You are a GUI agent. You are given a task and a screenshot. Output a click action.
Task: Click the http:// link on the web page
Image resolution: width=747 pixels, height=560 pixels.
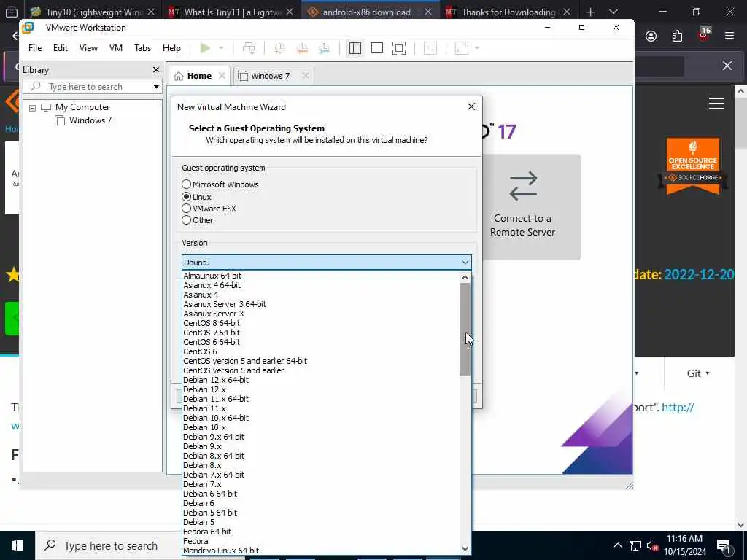pos(678,407)
